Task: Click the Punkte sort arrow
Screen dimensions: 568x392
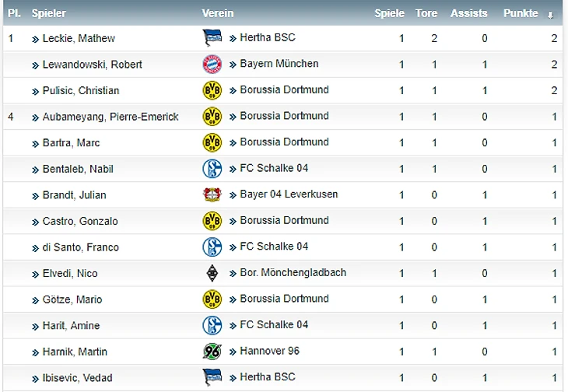Action: [551, 14]
